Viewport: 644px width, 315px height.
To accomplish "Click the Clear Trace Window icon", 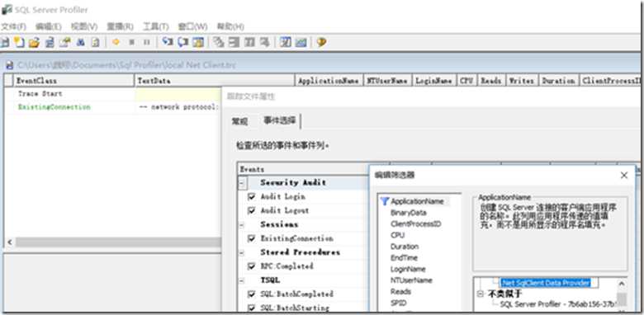I will pyautogui.click(x=95, y=42).
